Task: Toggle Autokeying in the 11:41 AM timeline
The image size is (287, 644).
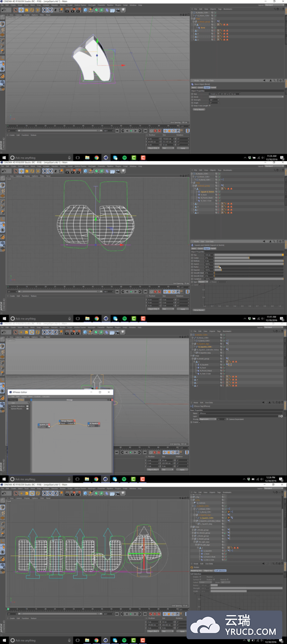Action: coord(159,291)
